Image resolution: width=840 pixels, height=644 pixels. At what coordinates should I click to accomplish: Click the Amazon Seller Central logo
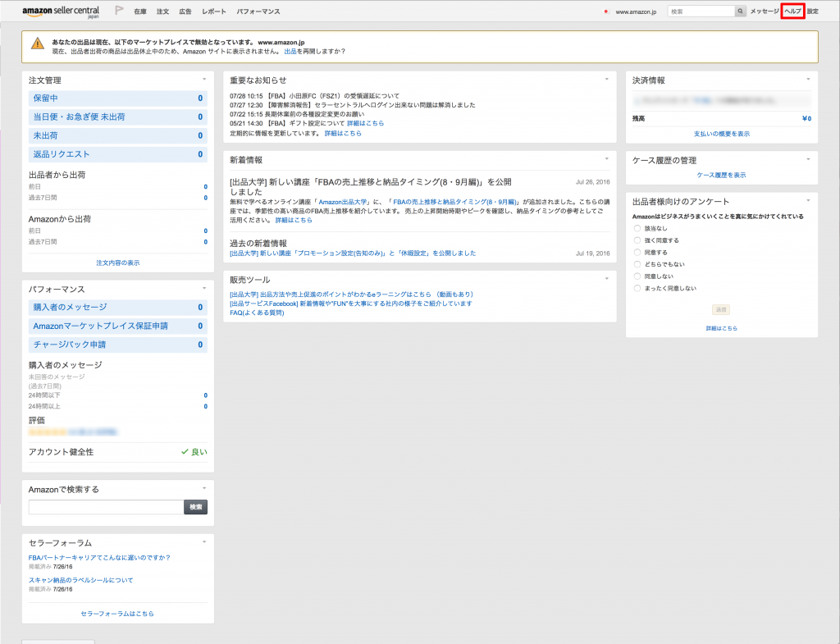click(x=61, y=11)
